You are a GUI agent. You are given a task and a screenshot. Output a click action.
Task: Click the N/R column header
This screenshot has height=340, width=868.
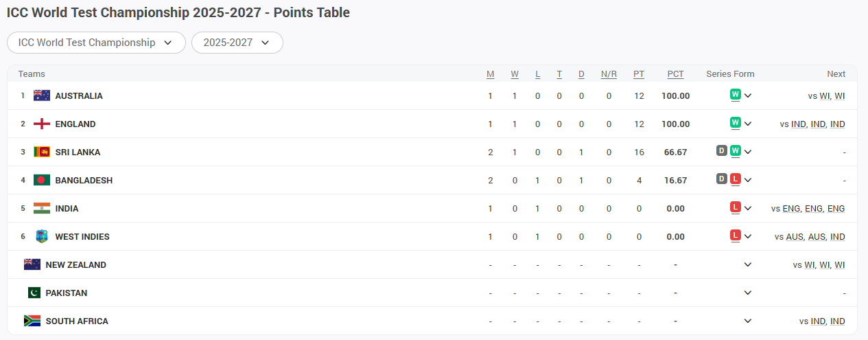click(609, 74)
